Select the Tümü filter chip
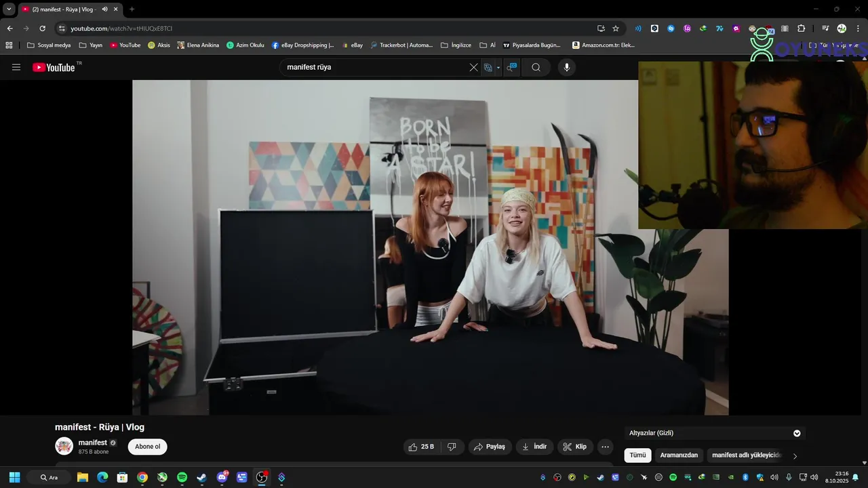868x488 pixels. [637, 455]
